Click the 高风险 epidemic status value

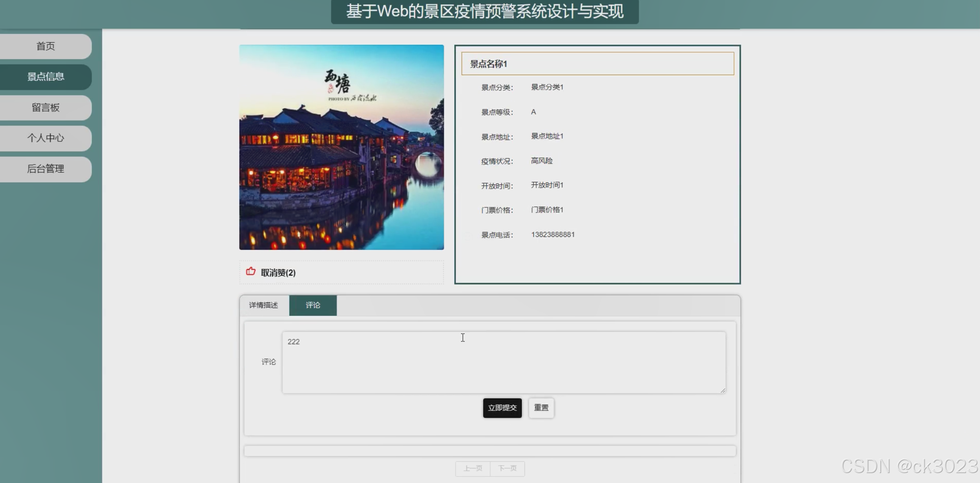click(x=541, y=161)
